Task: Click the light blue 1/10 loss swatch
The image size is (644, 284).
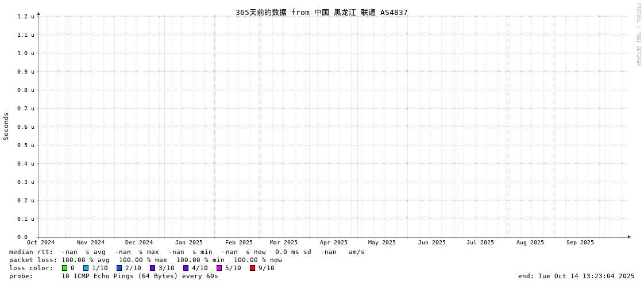Action: click(86, 268)
